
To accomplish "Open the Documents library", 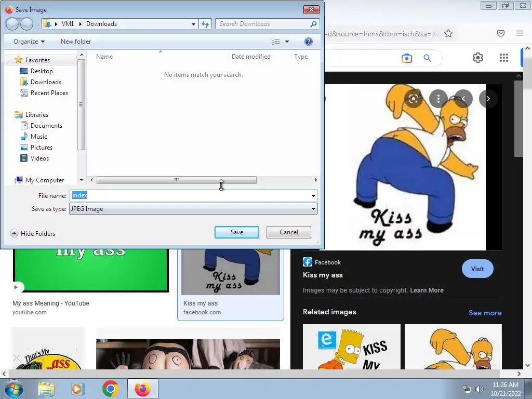I will (46, 126).
